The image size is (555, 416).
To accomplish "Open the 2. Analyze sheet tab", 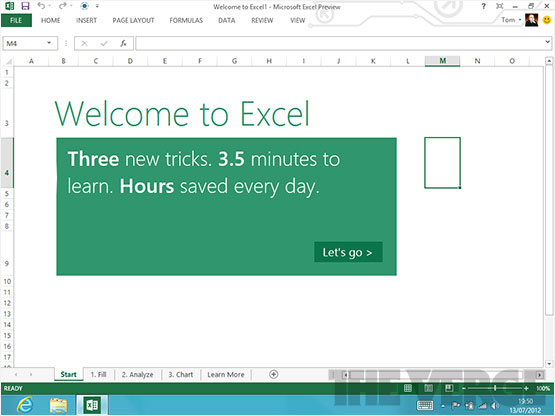I will (x=137, y=375).
